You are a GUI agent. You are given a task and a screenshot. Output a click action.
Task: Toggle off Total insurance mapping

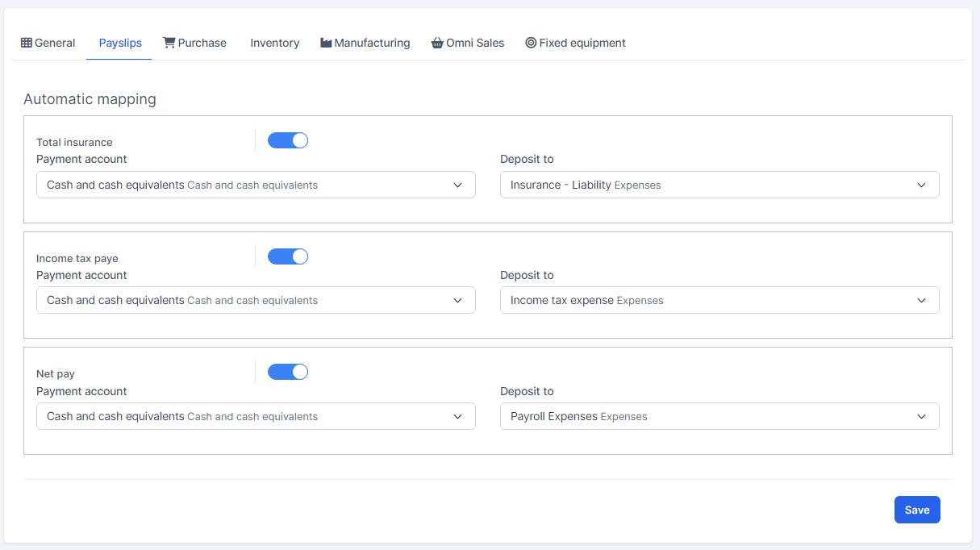point(288,140)
